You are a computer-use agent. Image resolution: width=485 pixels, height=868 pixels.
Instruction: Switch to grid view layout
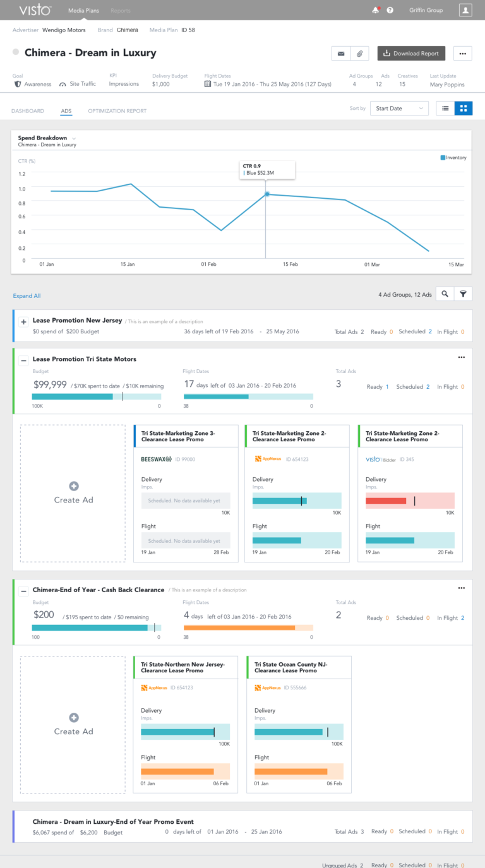coord(464,108)
